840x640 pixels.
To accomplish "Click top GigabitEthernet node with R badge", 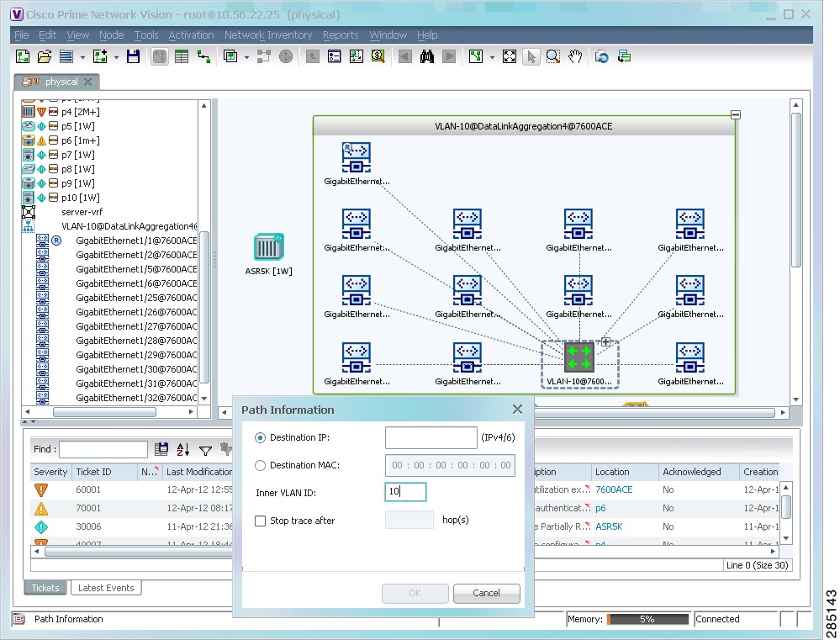I will (357, 157).
